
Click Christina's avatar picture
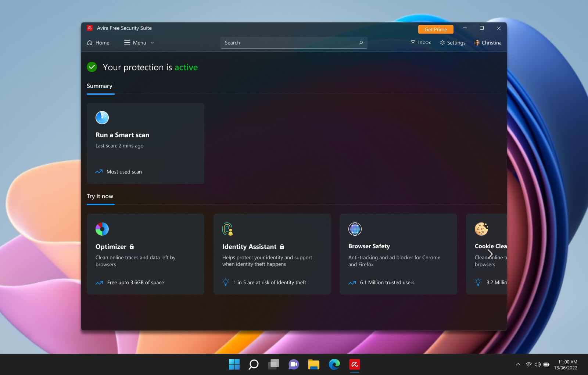click(477, 43)
